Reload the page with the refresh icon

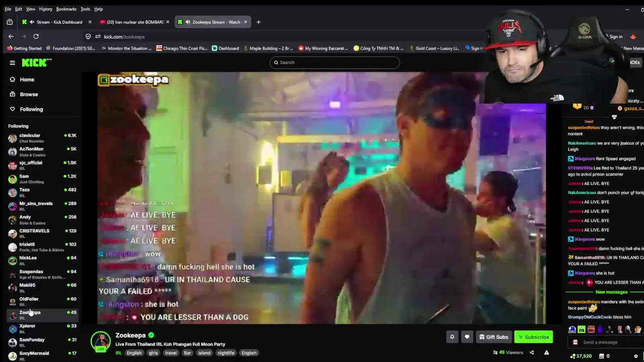click(x=36, y=36)
